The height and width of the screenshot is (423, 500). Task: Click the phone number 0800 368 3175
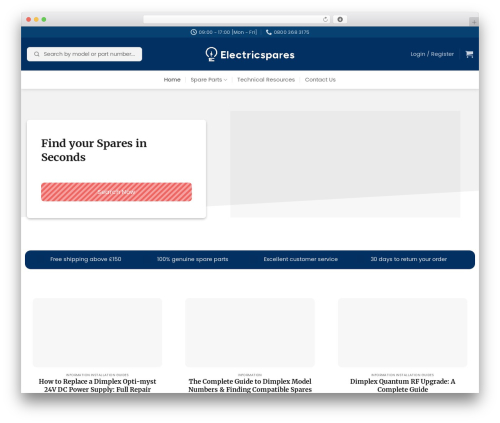tap(291, 32)
